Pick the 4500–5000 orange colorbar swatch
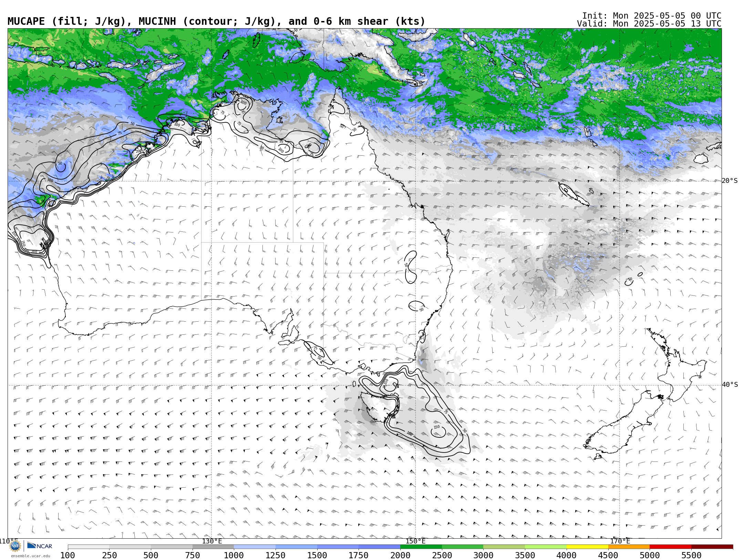The width and height of the screenshot is (744, 560). click(x=629, y=547)
